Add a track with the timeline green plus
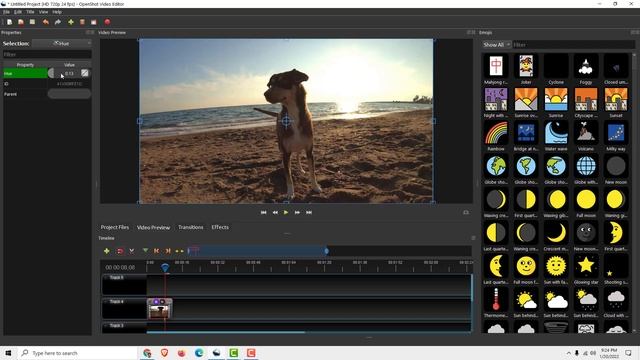Screen dimensions: 640x360 pos(107,251)
